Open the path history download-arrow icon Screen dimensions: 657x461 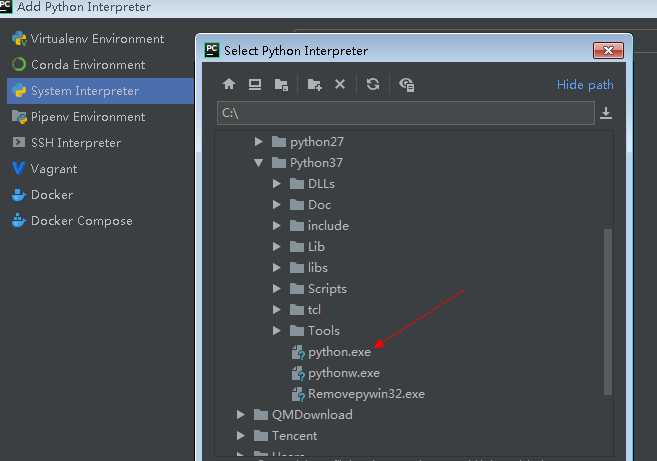coord(606,113)
